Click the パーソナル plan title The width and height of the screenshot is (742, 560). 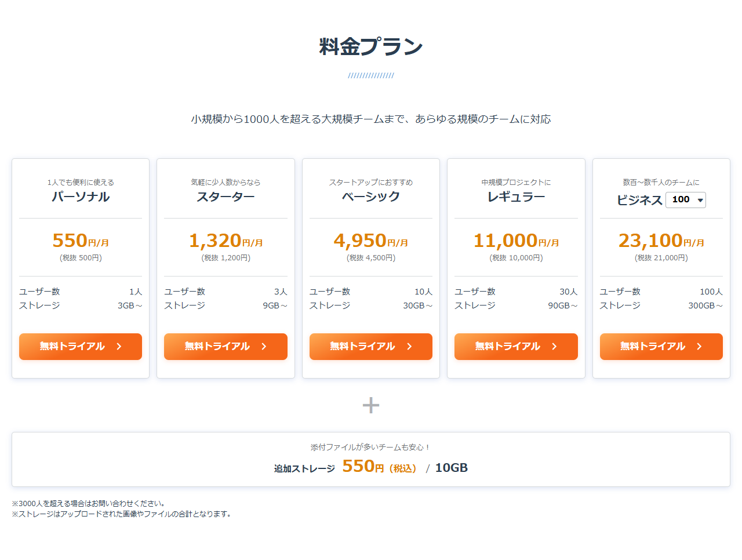click(81, 197)
